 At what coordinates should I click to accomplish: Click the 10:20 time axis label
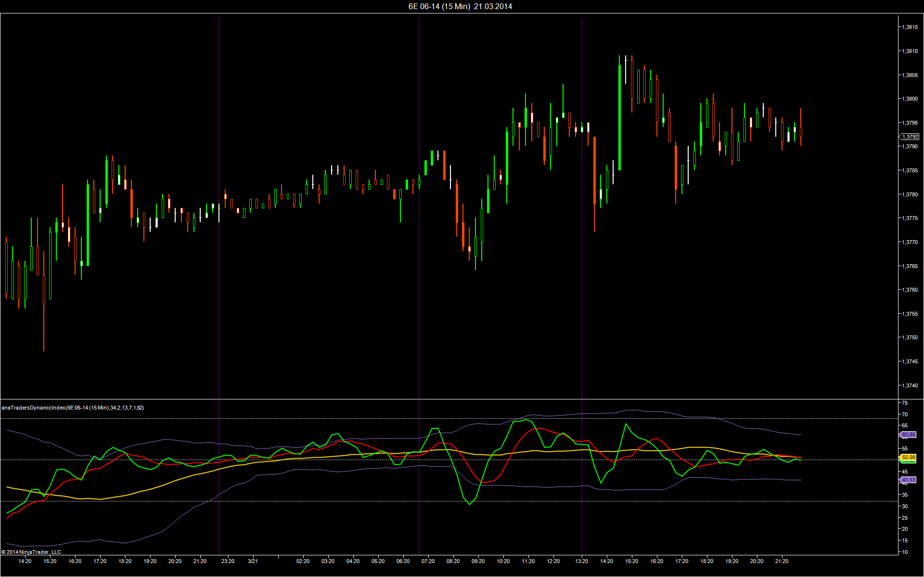(503, 561)
